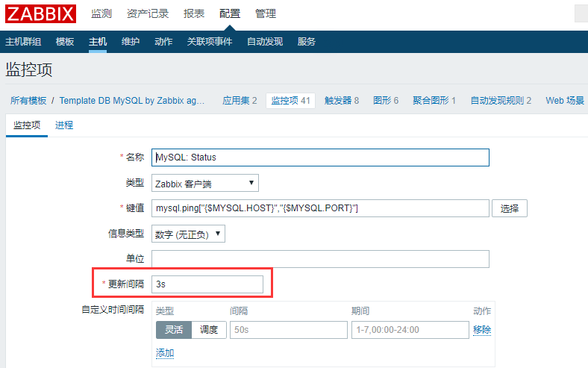
Task: Click the 名称 field with MySQL: Status
Action: pyautogui.click(x=320, y=158)
